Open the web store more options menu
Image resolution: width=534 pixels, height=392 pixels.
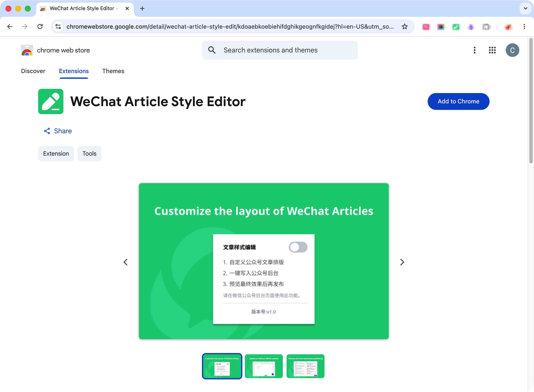click(474, 50)
